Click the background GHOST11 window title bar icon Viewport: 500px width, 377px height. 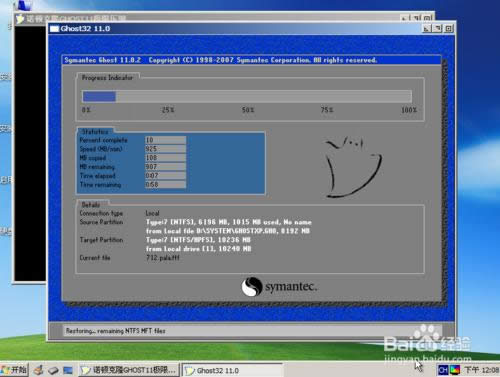coord(20,19)
